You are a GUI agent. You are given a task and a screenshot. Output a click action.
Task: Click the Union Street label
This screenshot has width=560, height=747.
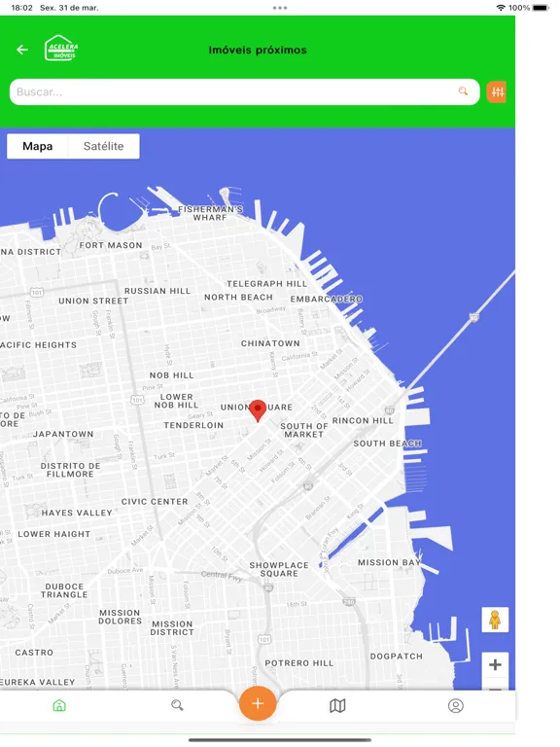tap(93, 302)
